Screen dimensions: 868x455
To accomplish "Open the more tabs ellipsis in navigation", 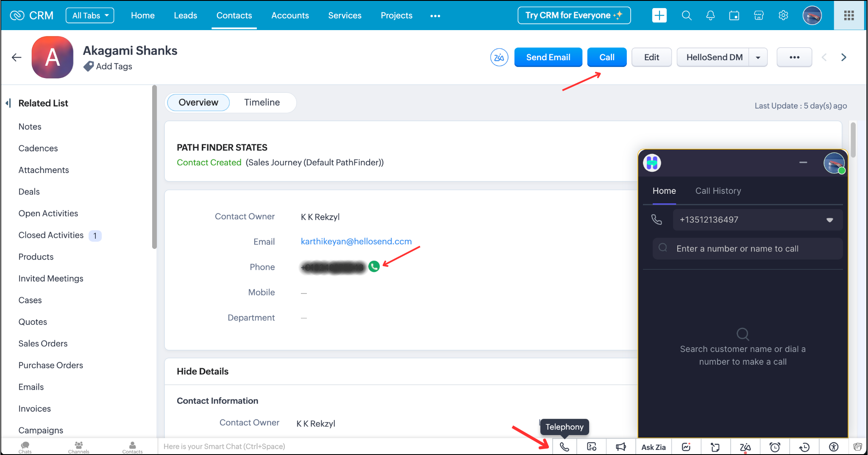I will [x=435, y=16].
